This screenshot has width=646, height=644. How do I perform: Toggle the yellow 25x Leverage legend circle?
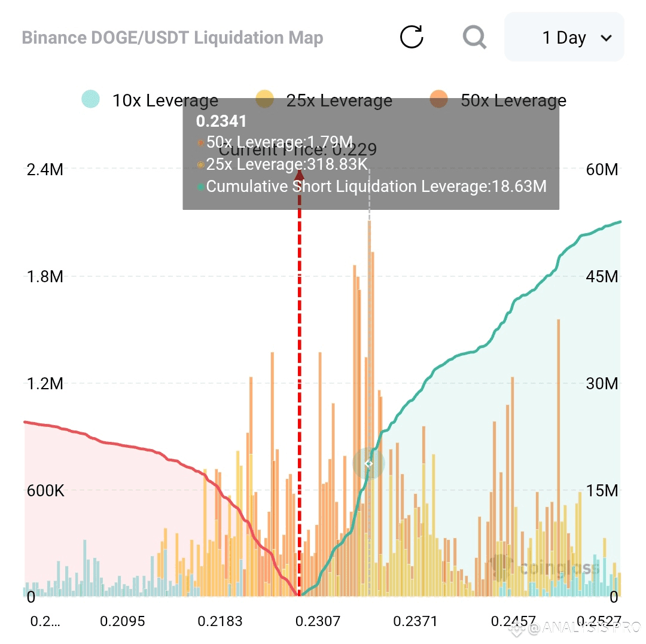(264, 99)
